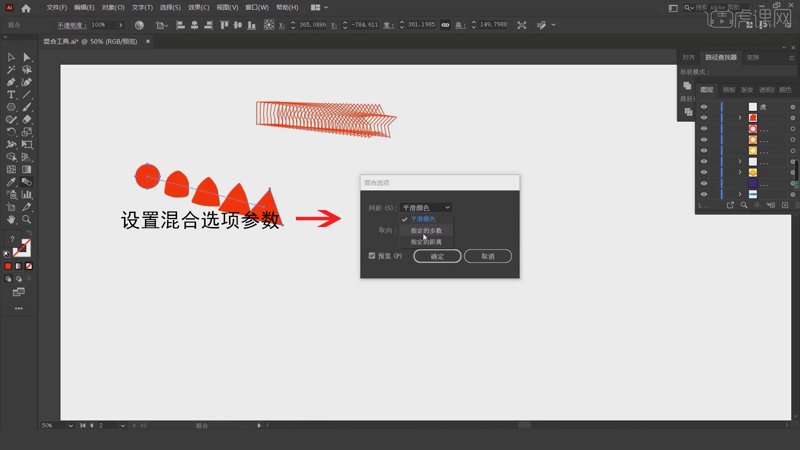Click the Home icon in the top bar
This screenshot has width=800, height=450.
26,8
